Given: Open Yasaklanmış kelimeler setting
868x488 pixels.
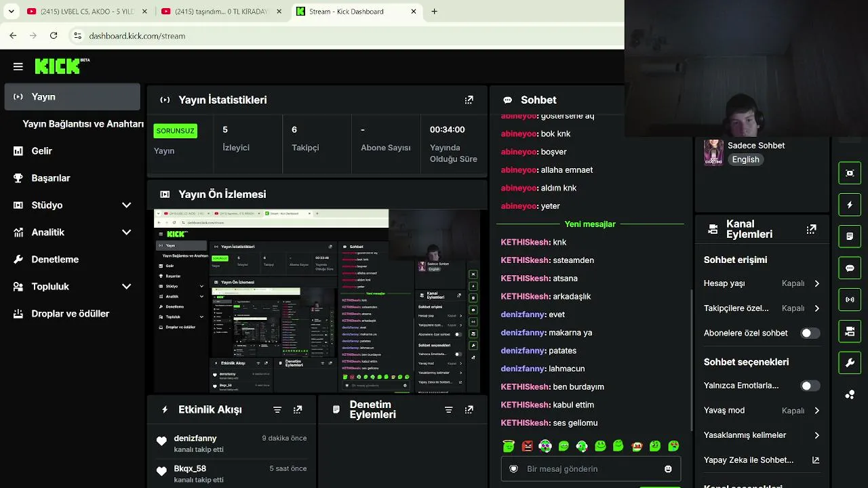Looking at the screenshot, I should tap(762, 435).
